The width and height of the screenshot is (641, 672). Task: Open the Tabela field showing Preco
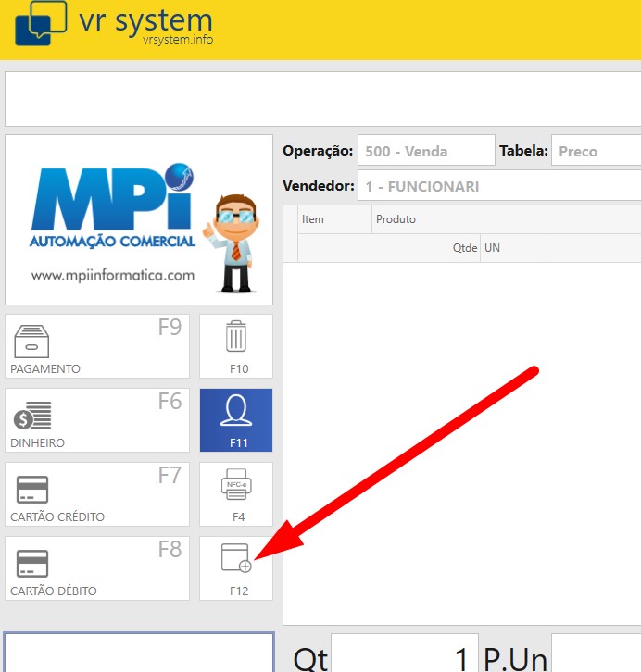click(596, 151)
